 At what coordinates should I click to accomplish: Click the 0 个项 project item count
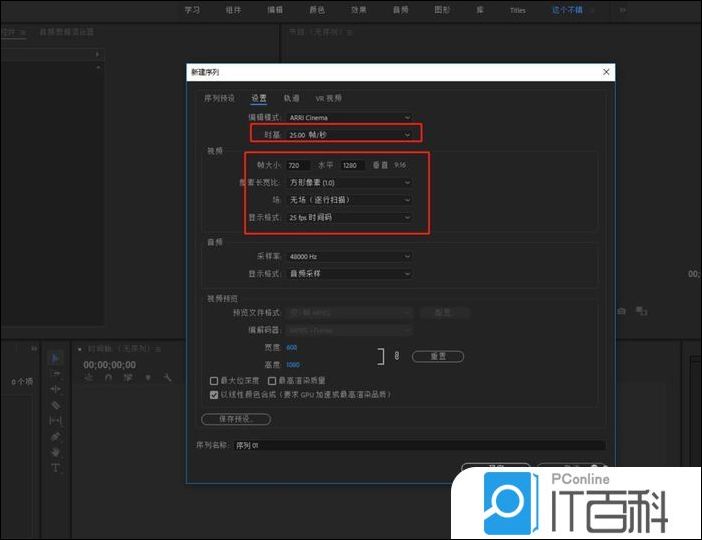(22, 382)
